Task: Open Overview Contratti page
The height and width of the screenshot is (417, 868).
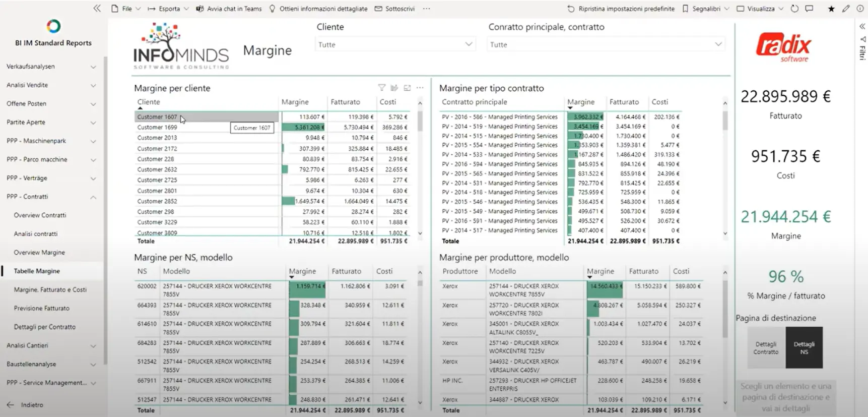Action: [40, 215]
